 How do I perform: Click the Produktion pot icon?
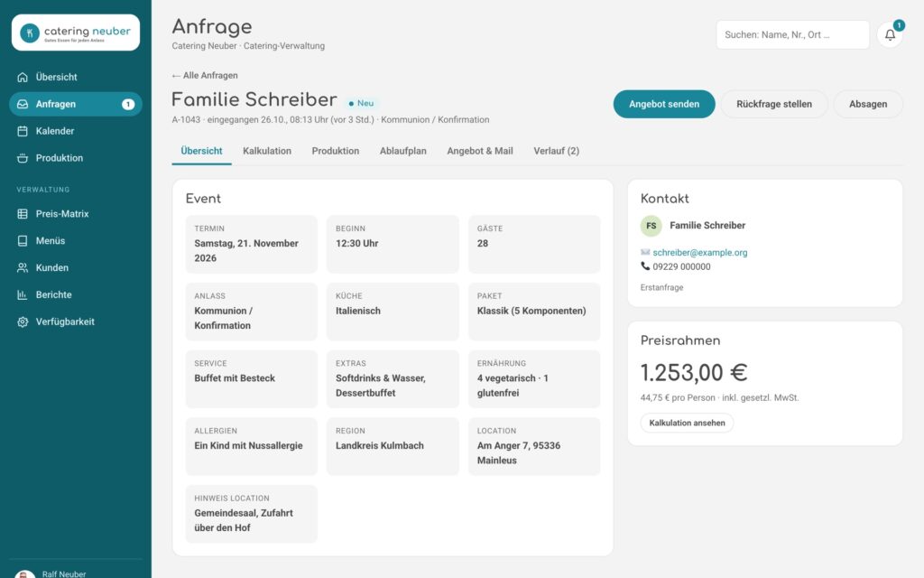23,158
